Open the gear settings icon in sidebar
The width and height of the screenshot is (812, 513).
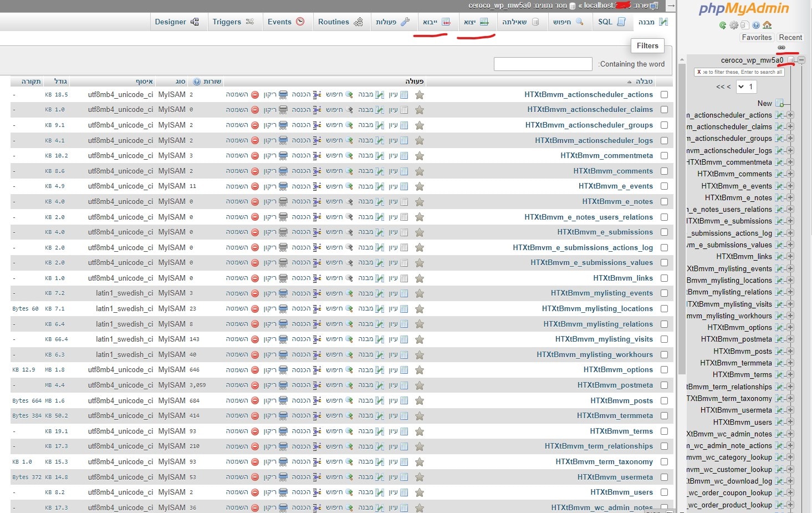click(x=734, y=25)
